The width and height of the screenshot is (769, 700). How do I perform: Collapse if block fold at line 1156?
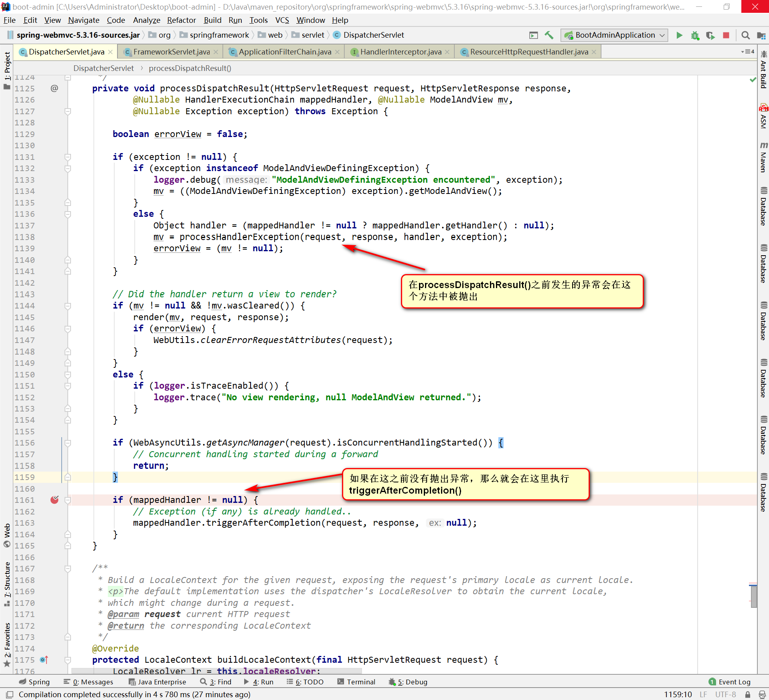click(x=68, y=443)
